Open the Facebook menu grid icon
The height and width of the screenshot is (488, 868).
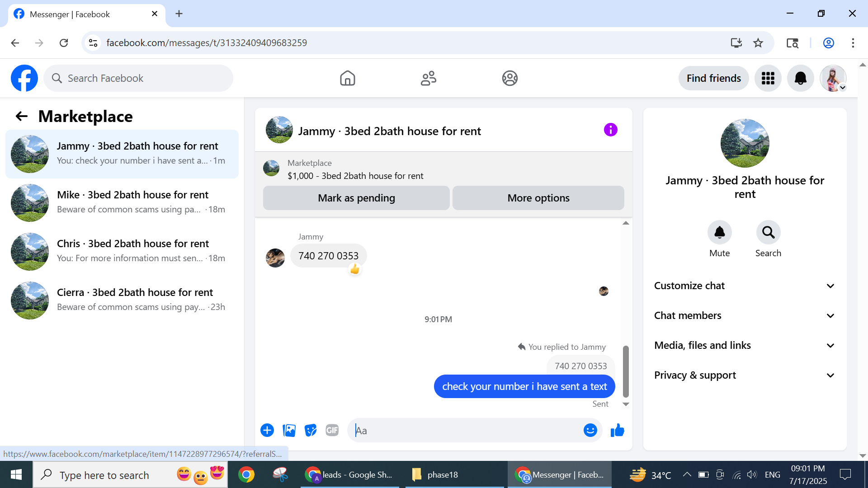click(768, 78)
